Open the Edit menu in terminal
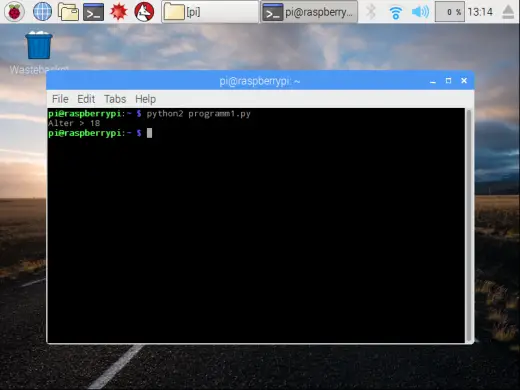The image size is (520, 390). 86,99
